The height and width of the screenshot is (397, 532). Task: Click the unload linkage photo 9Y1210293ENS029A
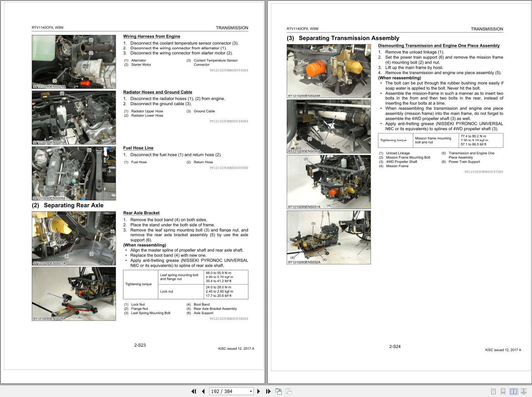click(329, 71)
